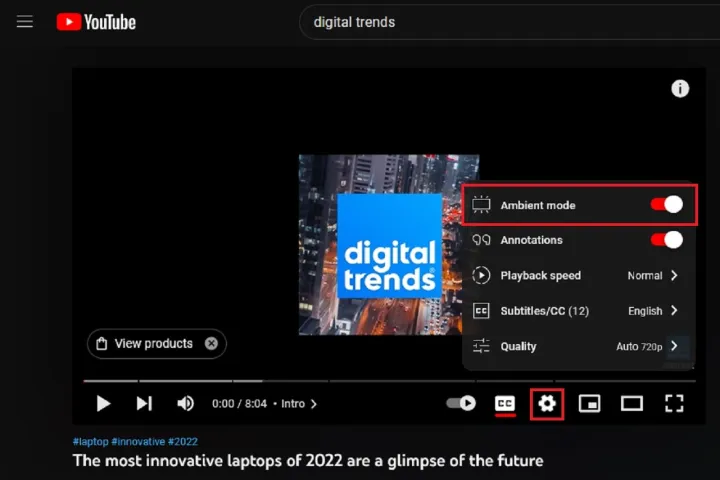
Task: Dismiss the View products chip
Action: 211,344
